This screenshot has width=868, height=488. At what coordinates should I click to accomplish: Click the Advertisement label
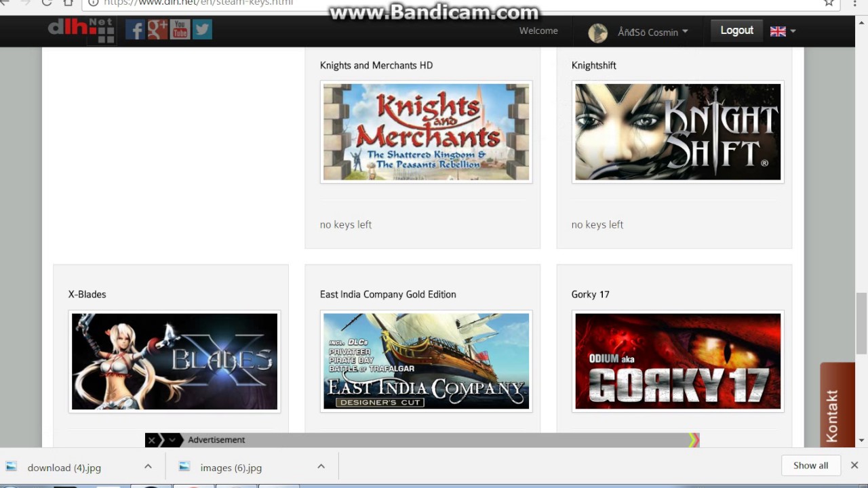(x=216, y=440)
